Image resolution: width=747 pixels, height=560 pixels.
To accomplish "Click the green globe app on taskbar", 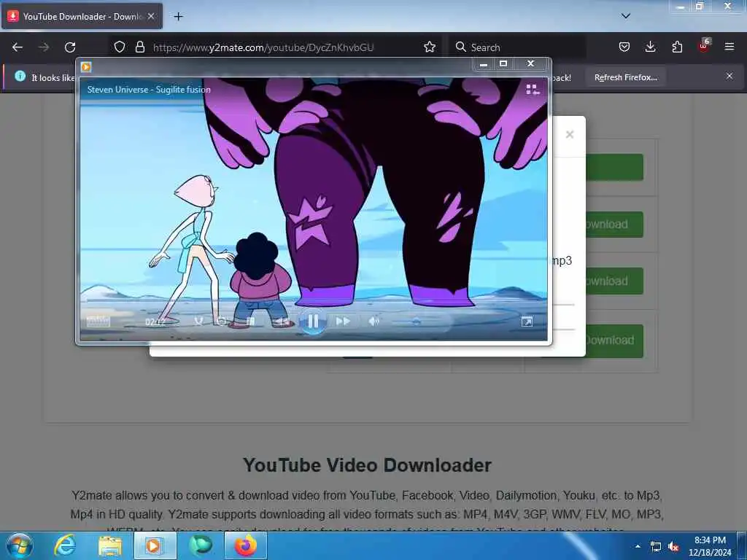I will [201, 545].
